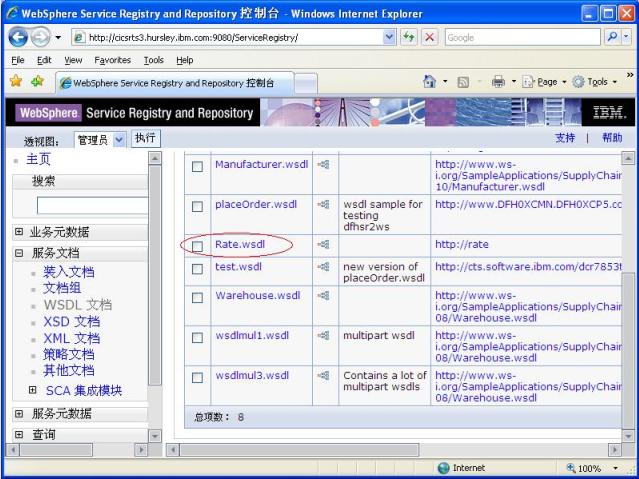Expand the 服务元数据 section
Viewport: 639px width, 479px height.
click(19, 414)
